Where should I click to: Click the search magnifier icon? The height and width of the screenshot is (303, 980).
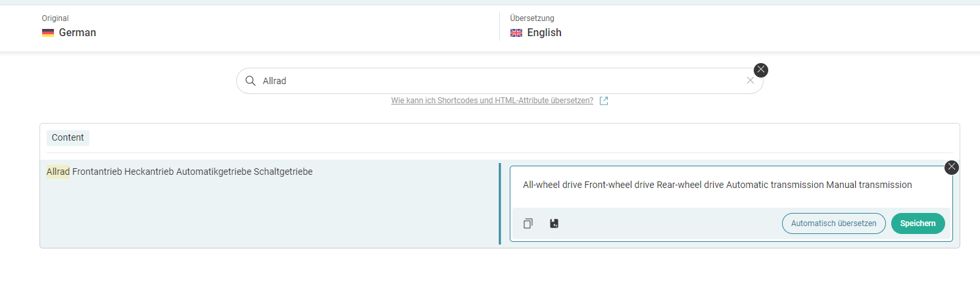point(250,81)
